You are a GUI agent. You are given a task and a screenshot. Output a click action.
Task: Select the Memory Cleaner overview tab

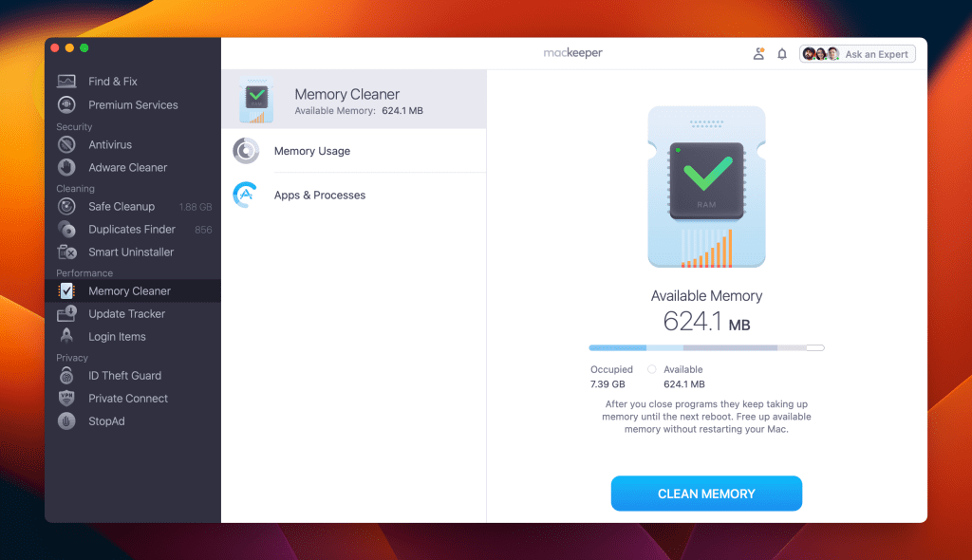click(354, 100)
